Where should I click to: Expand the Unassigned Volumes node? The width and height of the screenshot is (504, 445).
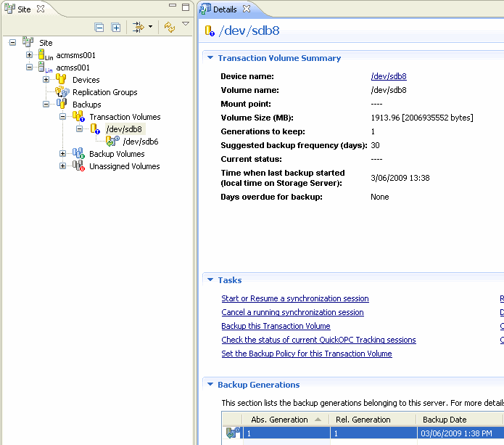pyautogui.click(x=62, y=166)
